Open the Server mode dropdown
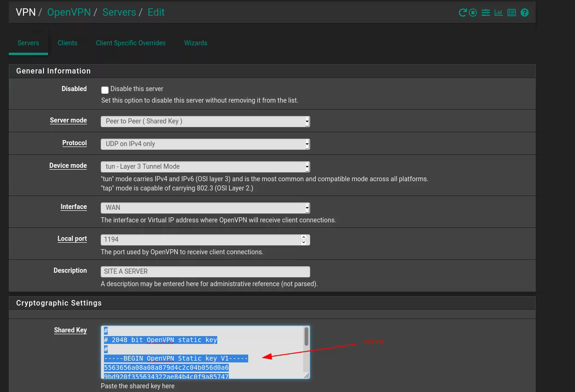 (205, 121)
